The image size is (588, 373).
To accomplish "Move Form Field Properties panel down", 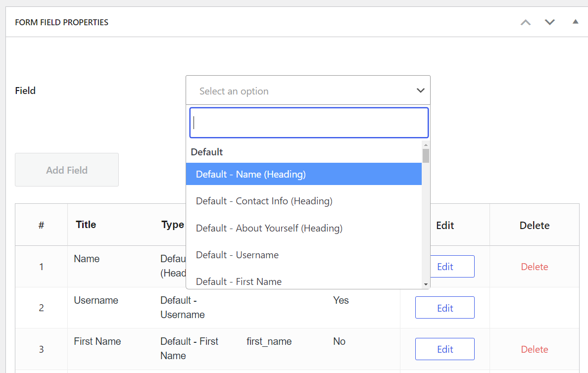I will (550, 22).
